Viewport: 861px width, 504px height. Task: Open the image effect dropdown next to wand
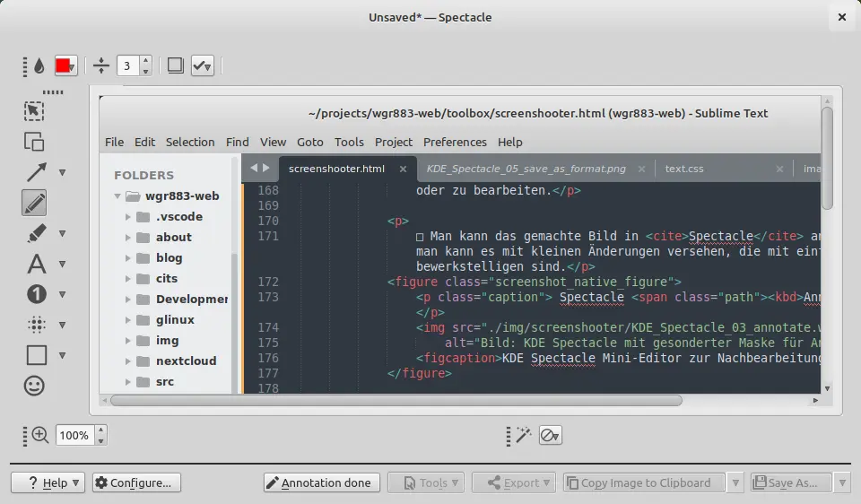click(x=550, y=435)
